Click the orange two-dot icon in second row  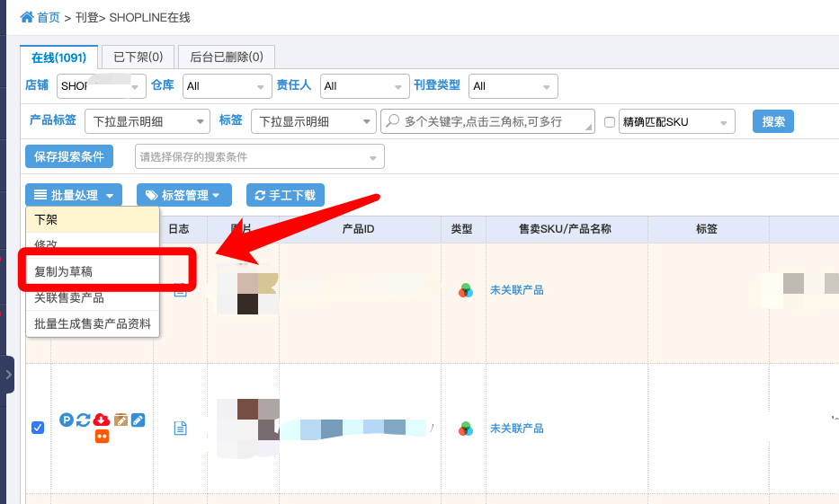point(102,436)
